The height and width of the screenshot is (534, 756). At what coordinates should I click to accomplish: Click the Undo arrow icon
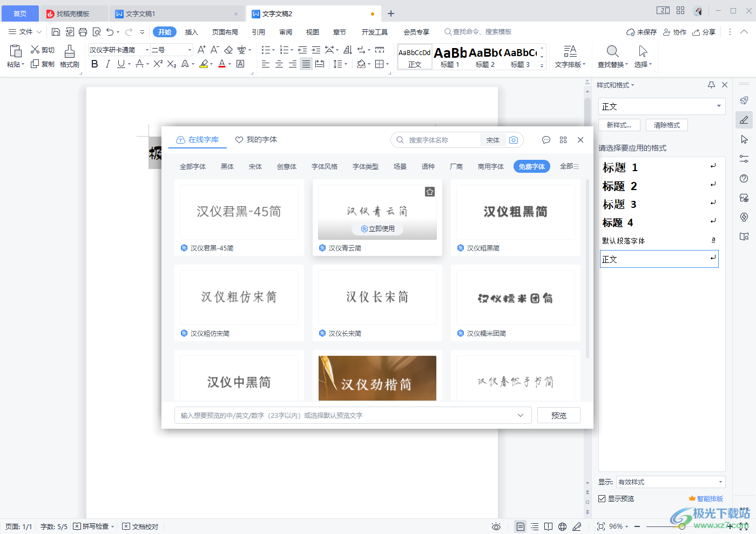110,32
